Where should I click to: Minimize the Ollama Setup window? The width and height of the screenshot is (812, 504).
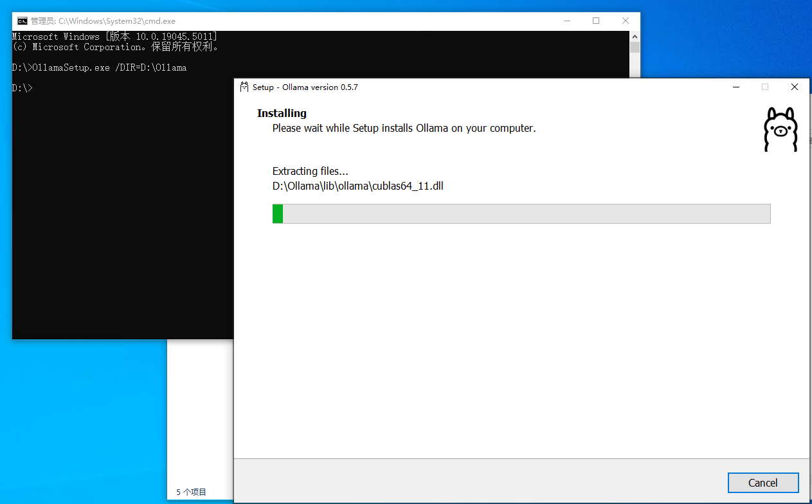735,87
